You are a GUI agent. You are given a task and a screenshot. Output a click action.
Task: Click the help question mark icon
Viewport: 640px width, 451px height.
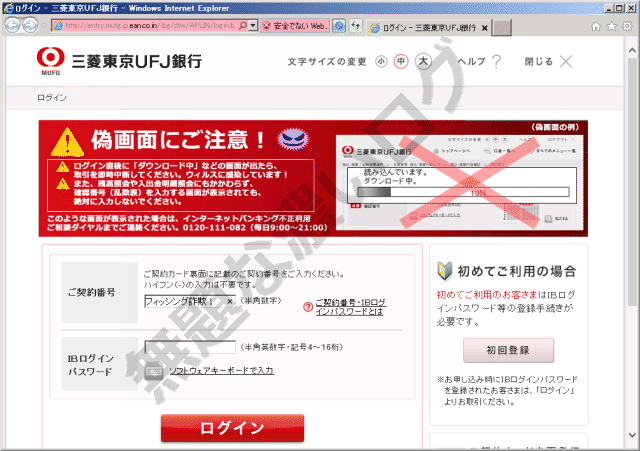tap(497, 62)
